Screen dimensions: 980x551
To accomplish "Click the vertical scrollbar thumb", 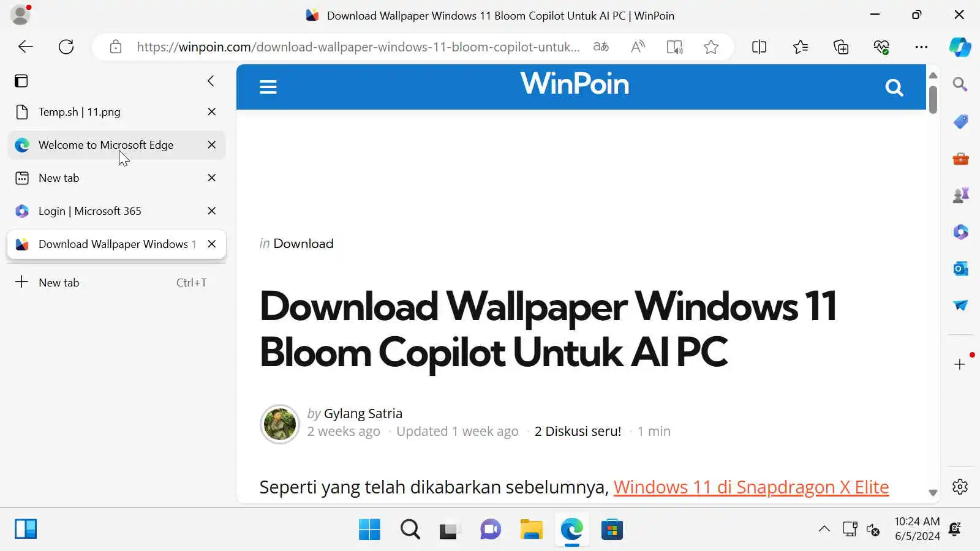I will [933, 99].
